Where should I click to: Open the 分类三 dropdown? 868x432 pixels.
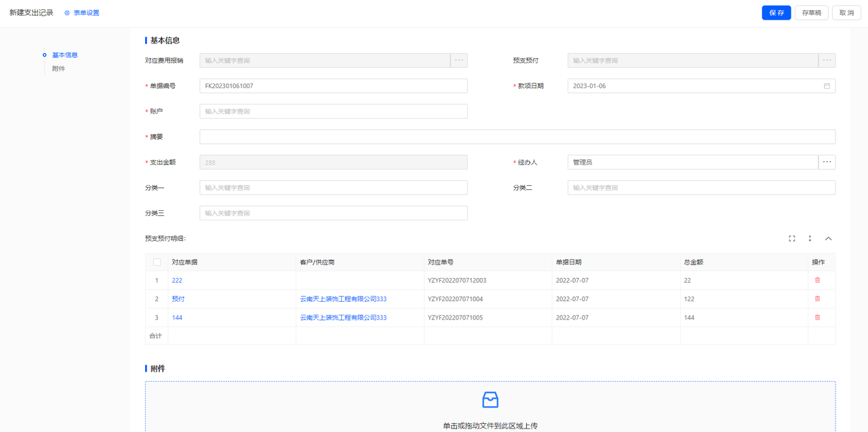(334, 213)
